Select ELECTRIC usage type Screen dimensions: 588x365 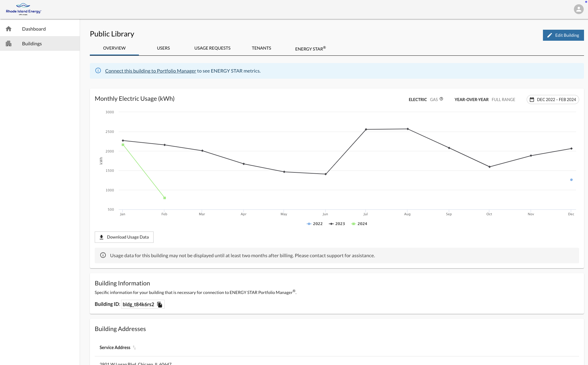pyautogui.click(x=418, y=100)
